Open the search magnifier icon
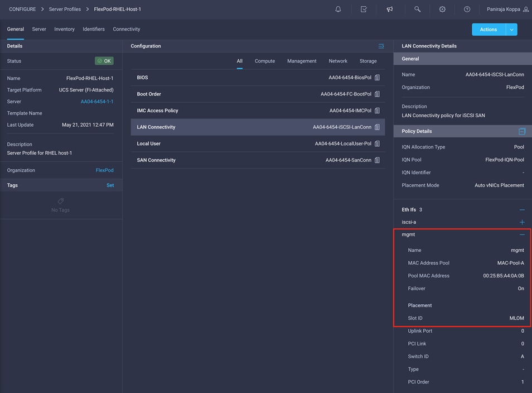Screen dimensions: 532x393 point(417,9)
